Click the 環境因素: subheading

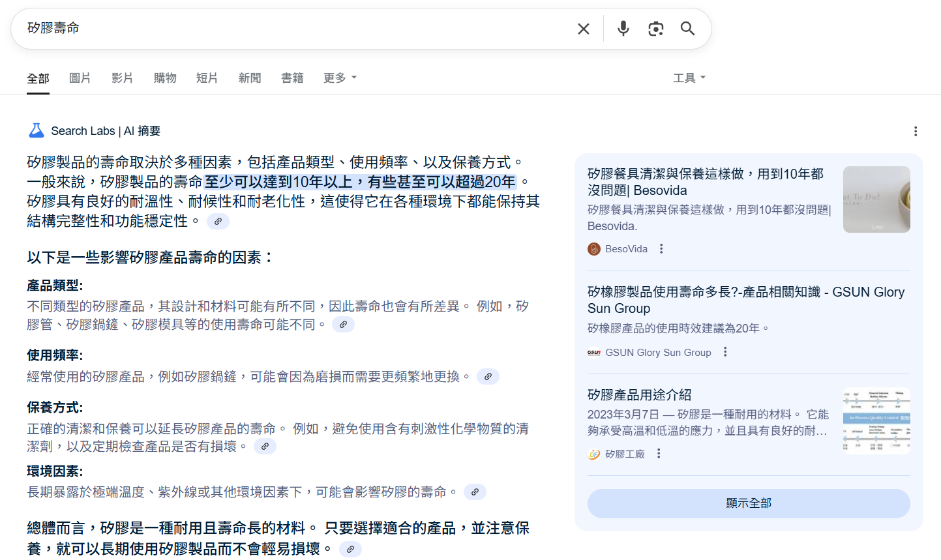point(55,471)
